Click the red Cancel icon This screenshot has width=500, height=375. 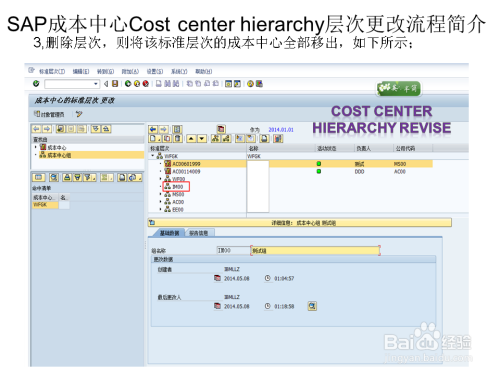tap(146, 84)
